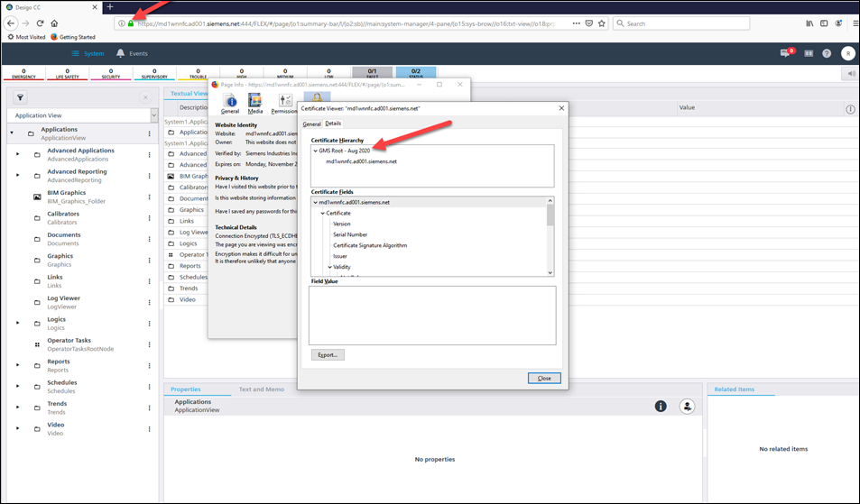Viewport: 860px width, 504px height.
Task: Open the filter funnel icon in the tree panel
Action: tap(21, 97)
